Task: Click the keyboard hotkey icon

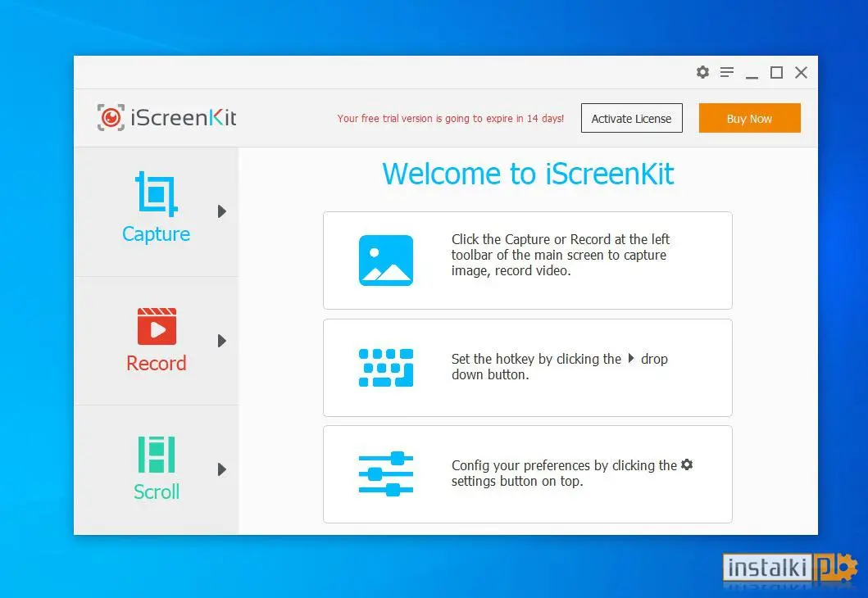Action: 386,367
